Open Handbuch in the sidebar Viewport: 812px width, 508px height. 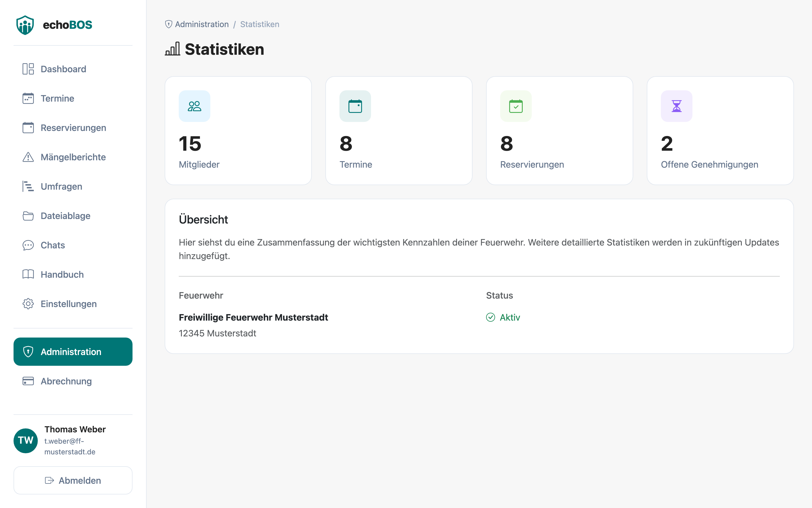73,275
